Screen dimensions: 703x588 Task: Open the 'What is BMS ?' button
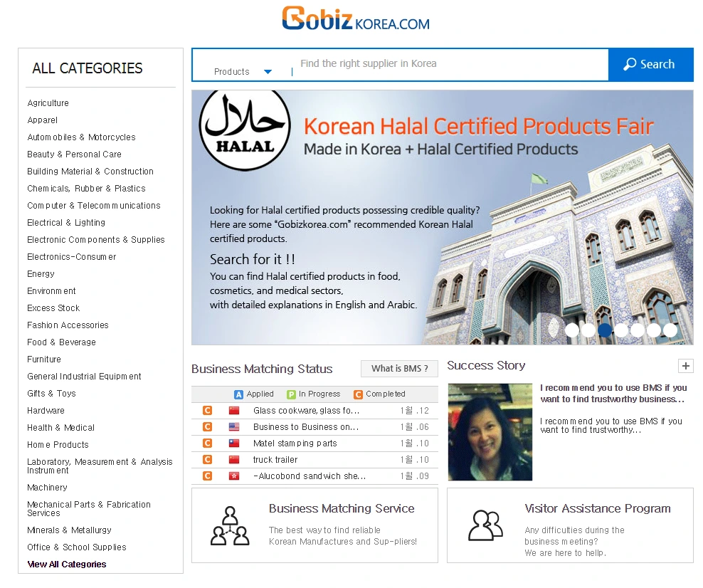[x=399, y=369]
